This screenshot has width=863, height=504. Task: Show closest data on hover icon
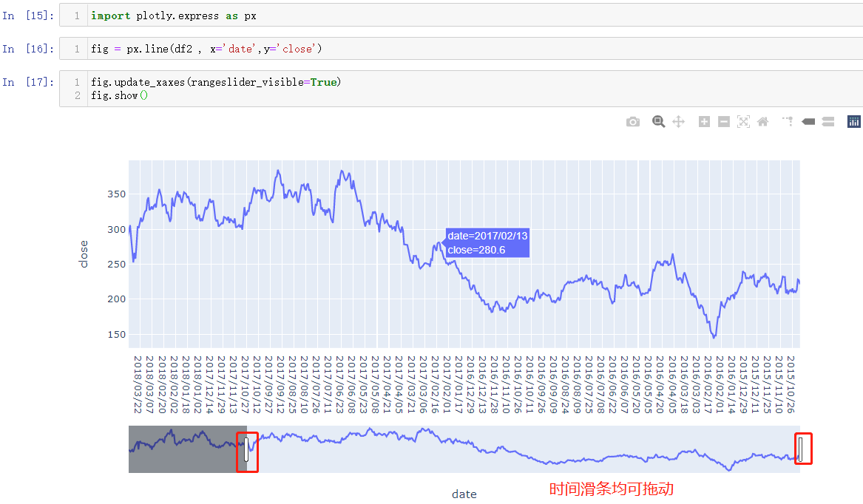pos(808,122)
